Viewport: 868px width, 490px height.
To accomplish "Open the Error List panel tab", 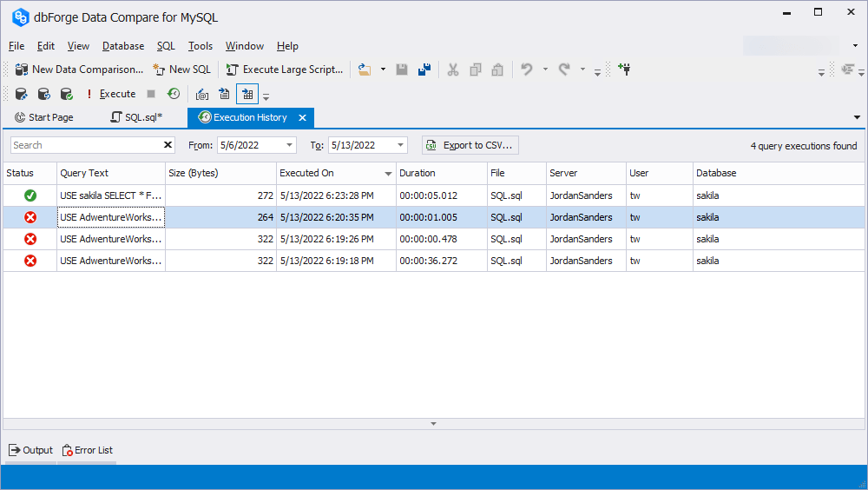I will (x=88, y=450).
